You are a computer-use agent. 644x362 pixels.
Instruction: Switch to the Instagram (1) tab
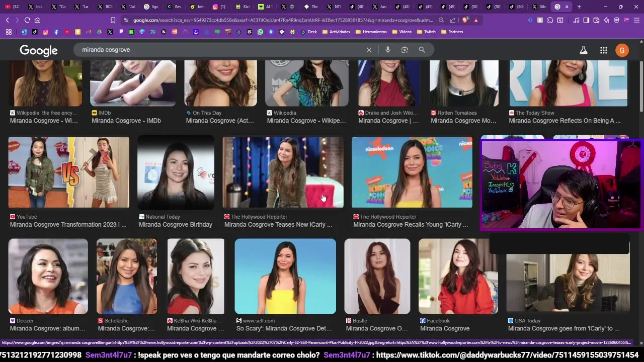[219, 7]
